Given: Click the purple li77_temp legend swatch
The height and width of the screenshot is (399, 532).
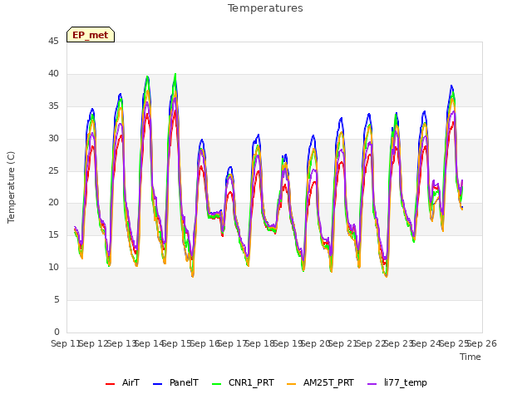Looking at the screenshot, I should pyautogui.click(x=372, y=384).
